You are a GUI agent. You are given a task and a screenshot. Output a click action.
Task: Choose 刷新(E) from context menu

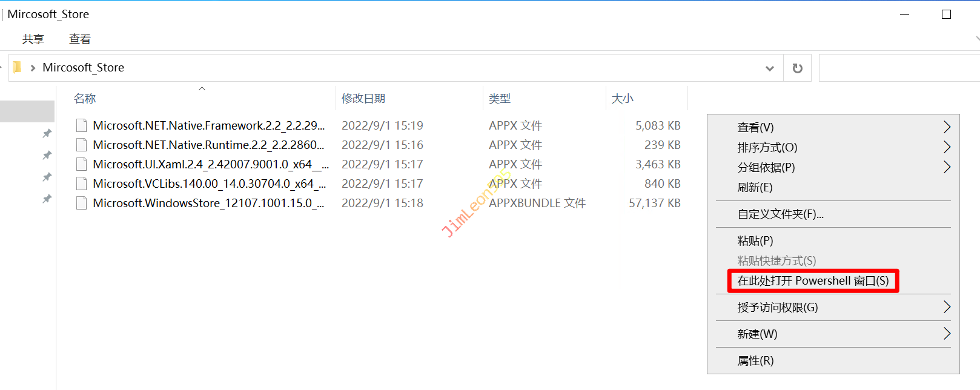click(x=755, y=187)
